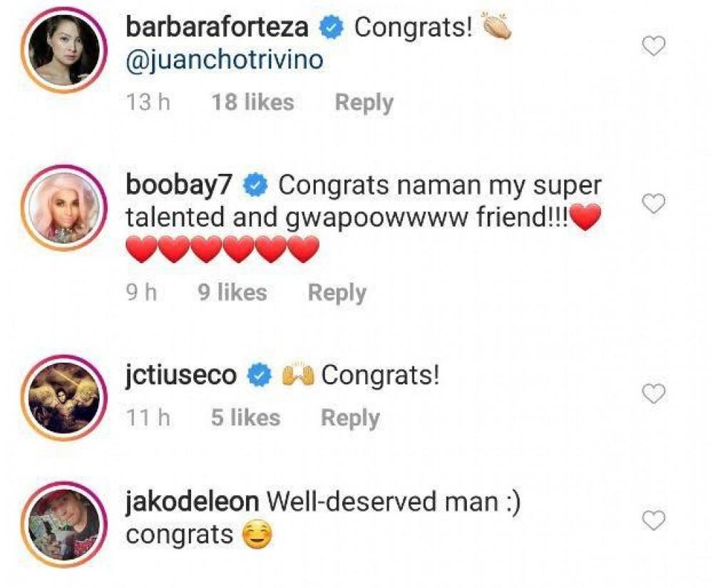The width and height of the screenshot is (713, 588).
Task: Open the 5 likes list
Action: tap(245, 418)
